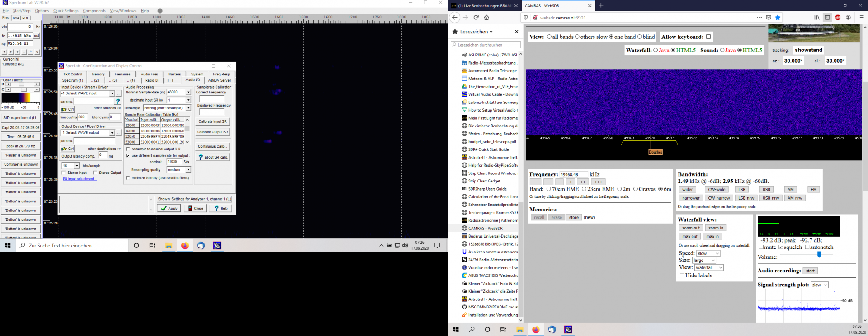
Task: Open Firefox from the left Windows taskbar
Action: click(x=184, y=246)
